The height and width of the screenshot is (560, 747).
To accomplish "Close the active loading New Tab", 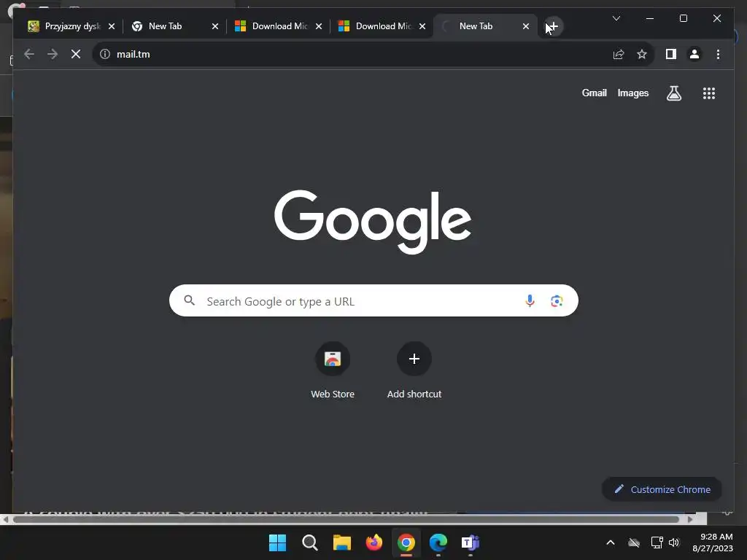I will tap(526, 26).
